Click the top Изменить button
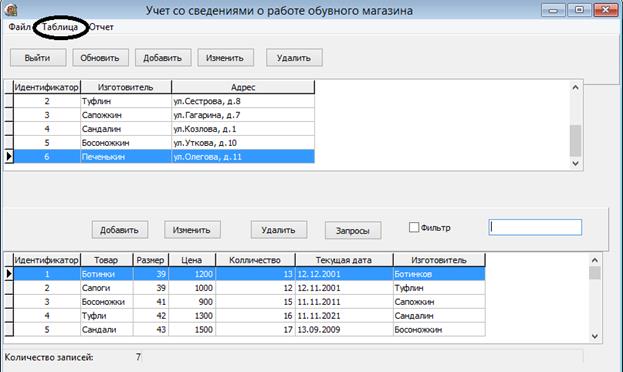Image resolution: width=623 pixels, height=372 pixels. [225, 58]
